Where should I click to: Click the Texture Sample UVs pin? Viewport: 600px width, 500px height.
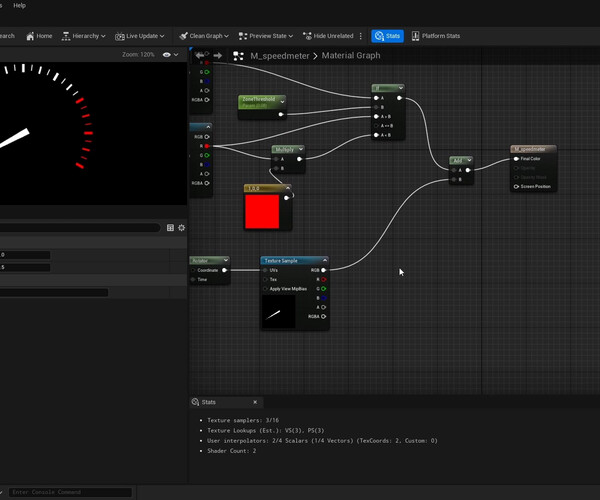click(265, 270)
